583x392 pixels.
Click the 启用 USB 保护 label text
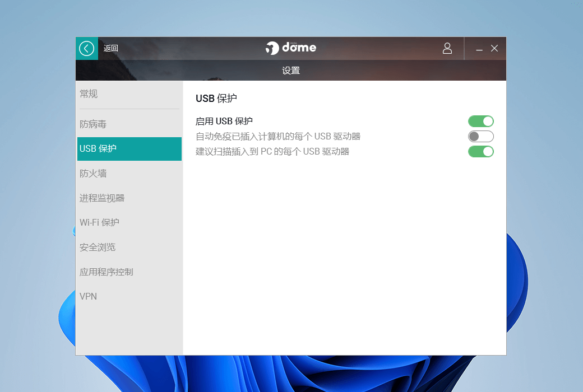(224, 121)
